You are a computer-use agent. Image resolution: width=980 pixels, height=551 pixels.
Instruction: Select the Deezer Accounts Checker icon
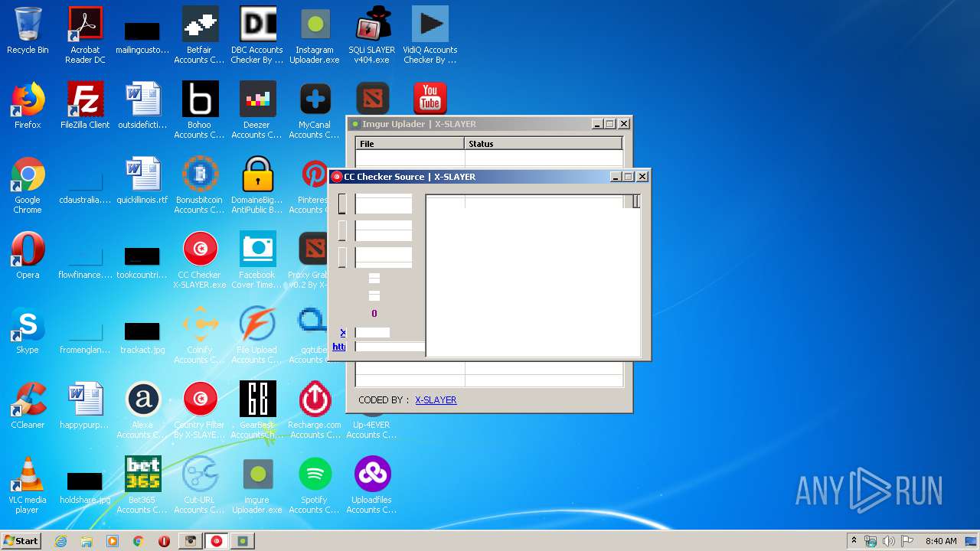[257, 110]
